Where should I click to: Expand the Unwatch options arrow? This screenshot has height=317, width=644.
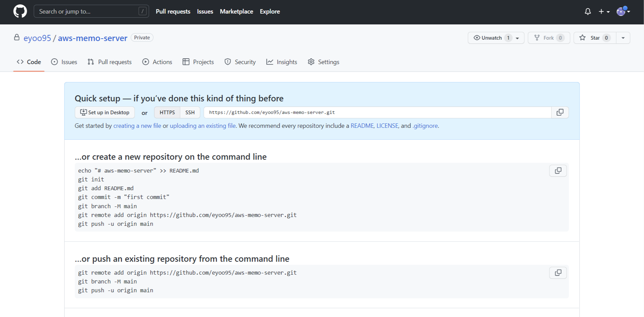[x=518, y=38]
